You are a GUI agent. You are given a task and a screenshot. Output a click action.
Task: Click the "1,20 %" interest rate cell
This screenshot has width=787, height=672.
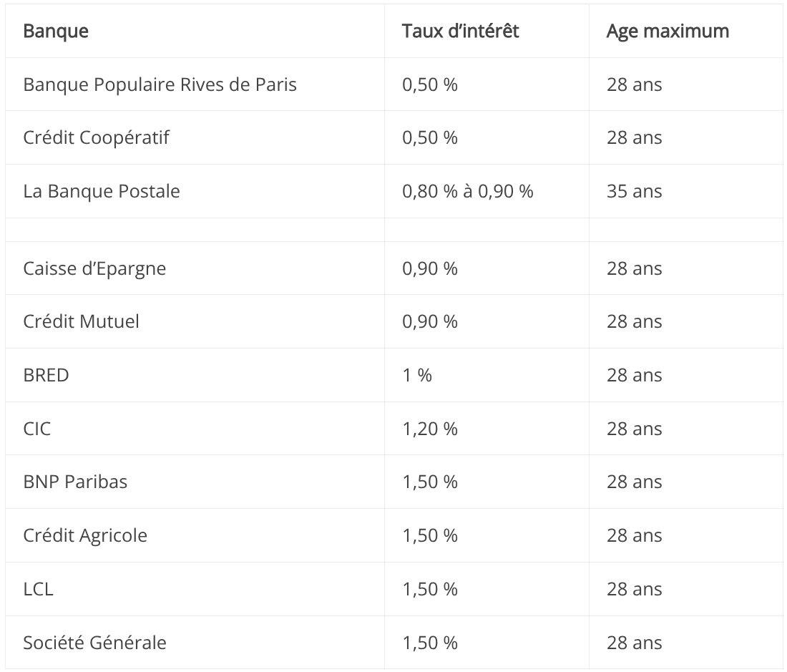[x=429, y=429]
